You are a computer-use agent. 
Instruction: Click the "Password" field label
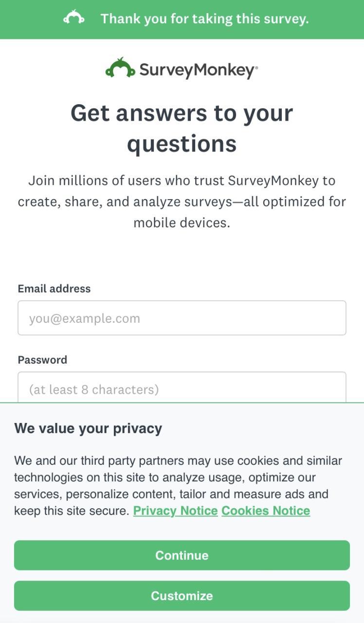(x=42, y=360)
